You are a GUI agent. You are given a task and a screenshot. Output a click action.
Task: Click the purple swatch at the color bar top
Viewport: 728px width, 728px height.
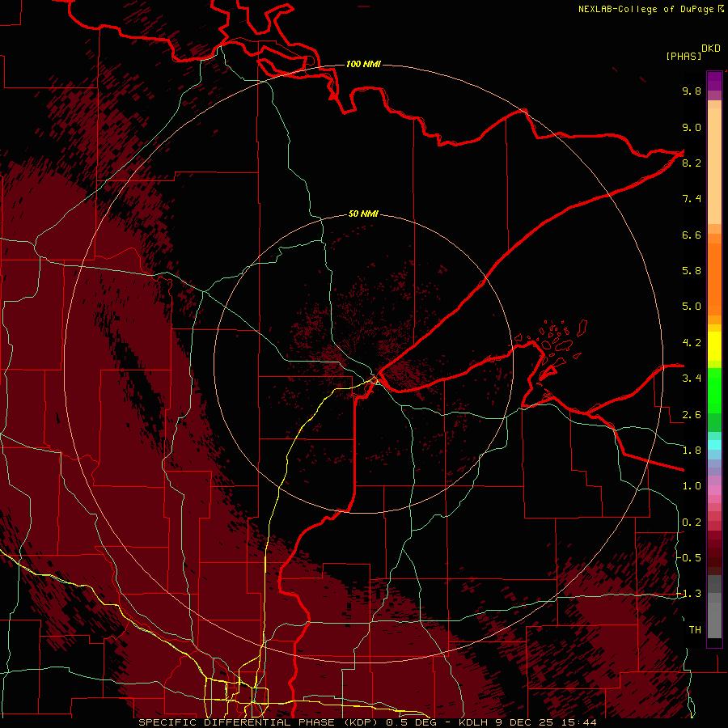(x=714, y=81)
